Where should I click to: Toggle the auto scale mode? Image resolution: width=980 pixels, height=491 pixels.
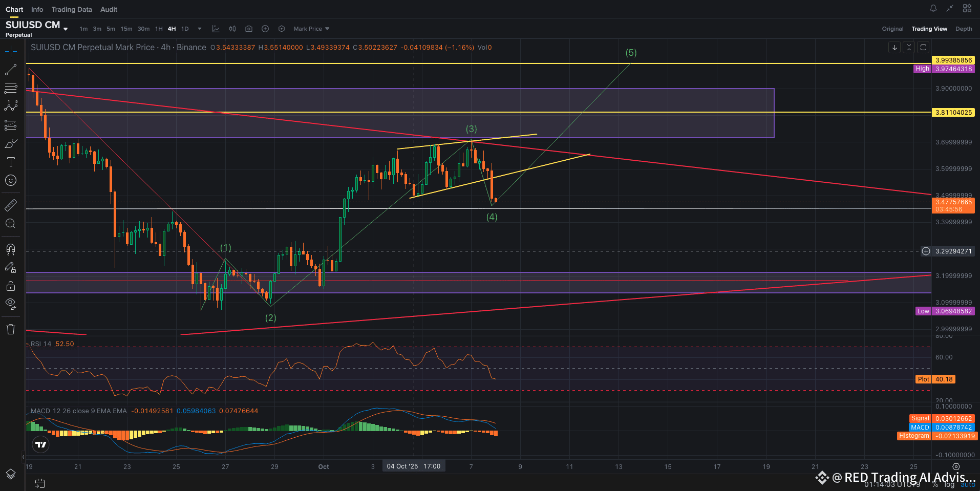[x=968, y=484]
